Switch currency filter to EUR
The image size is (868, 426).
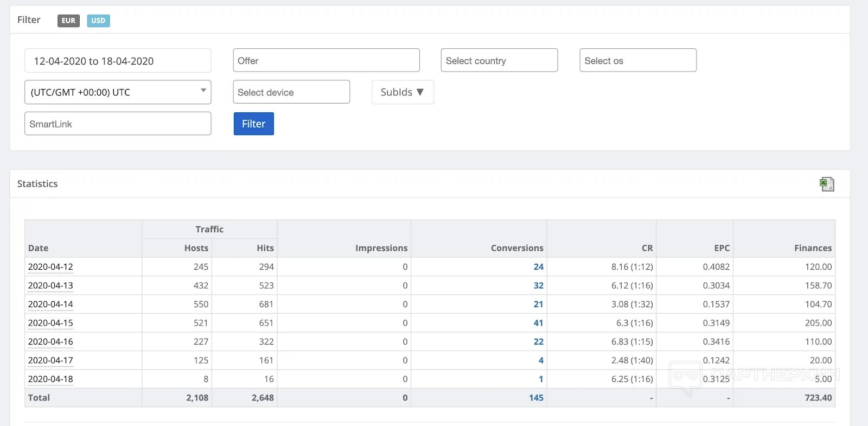(68, 21)
